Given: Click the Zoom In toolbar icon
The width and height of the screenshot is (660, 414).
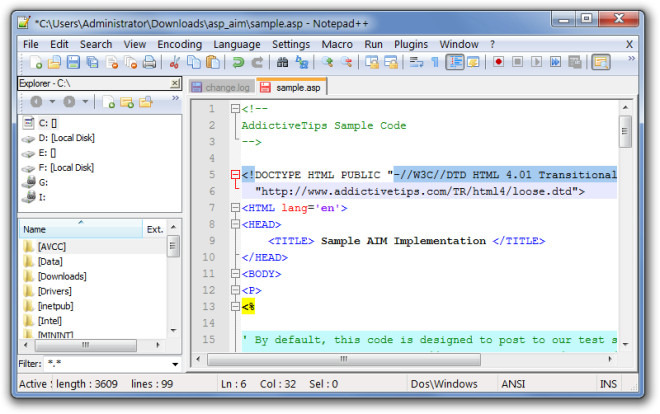Looking at the screenshot, I should click(x=327, y=62).
